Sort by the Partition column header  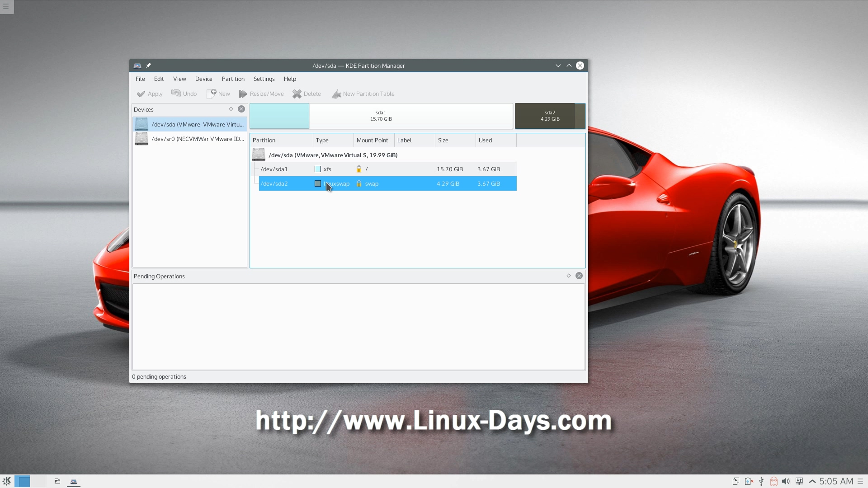281,140
